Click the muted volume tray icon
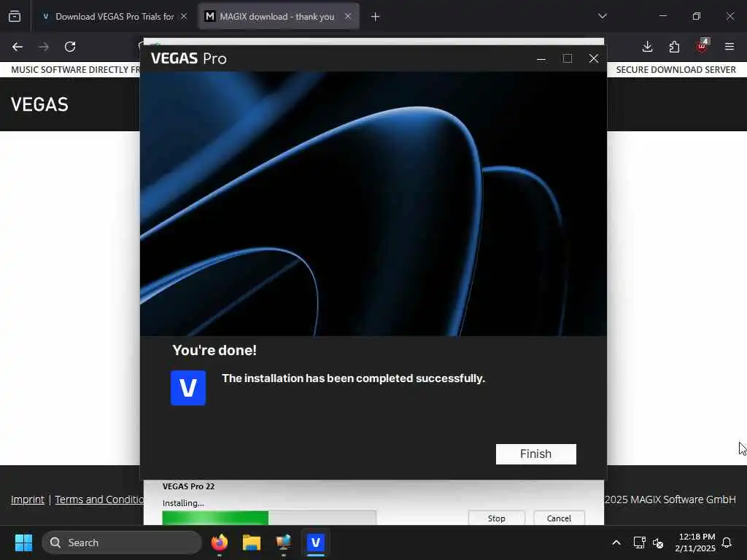This screenshot has width=747, height=560. click(x=658, y=542)
